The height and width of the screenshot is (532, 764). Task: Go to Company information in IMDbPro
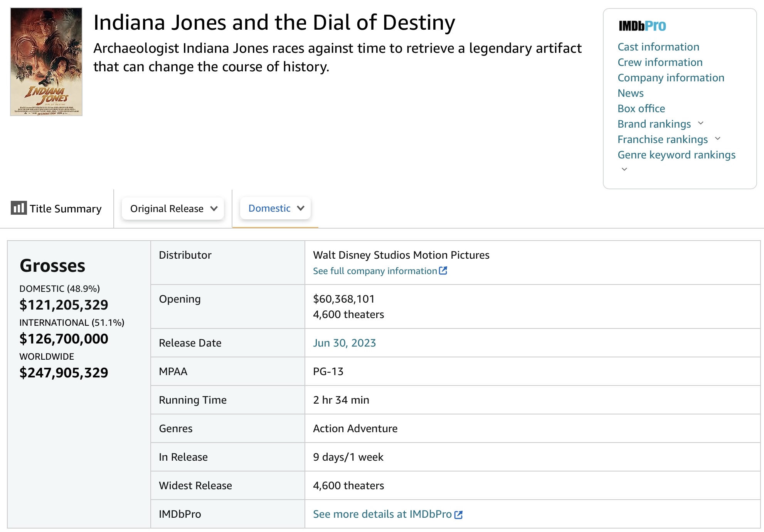point(671,78)
